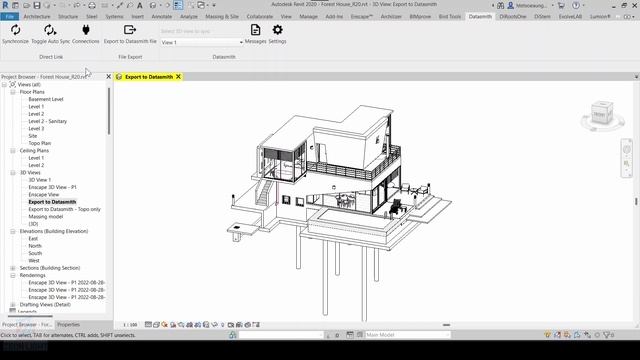Expand Sections (Building Section) branch
This screenshot has width=640, height=360.
[x=13, y=268]
